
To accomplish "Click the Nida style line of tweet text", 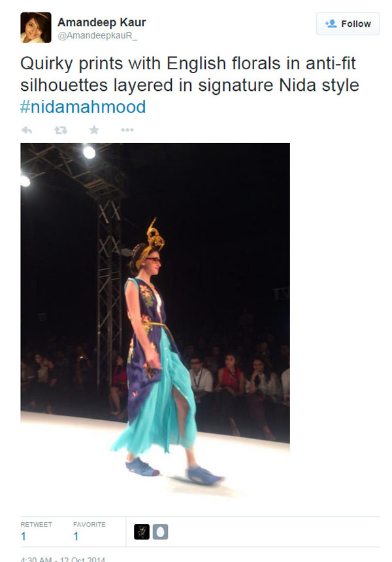I will (x=190, y=86).
